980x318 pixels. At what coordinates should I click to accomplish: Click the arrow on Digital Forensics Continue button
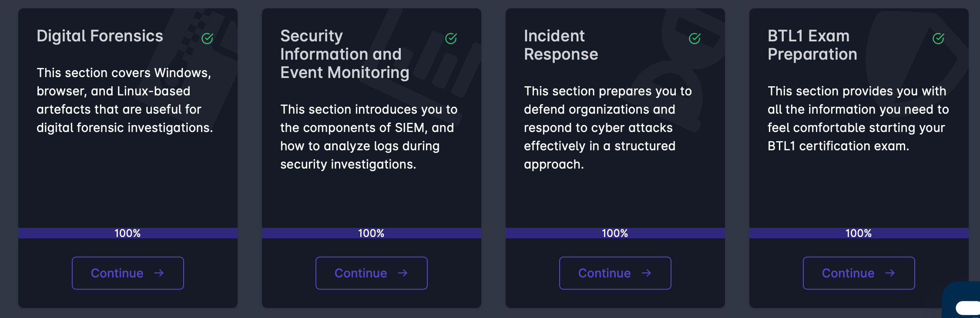coord(159,273)
